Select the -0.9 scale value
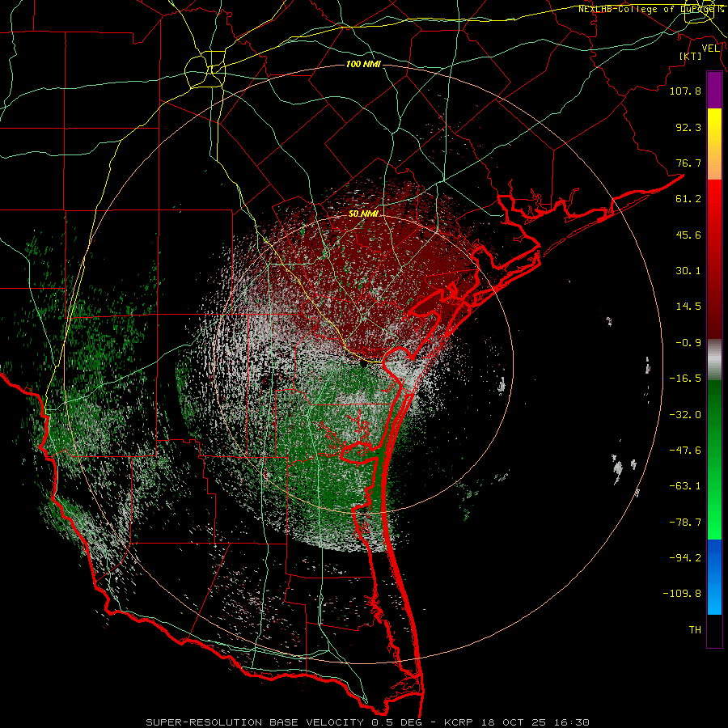728x728 pixels. pyautogui.click(x=688, y=343)
